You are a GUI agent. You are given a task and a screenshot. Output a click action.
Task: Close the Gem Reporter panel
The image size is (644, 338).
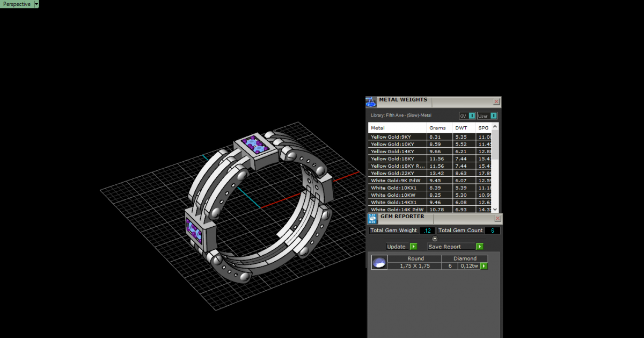tap(497, 218)
